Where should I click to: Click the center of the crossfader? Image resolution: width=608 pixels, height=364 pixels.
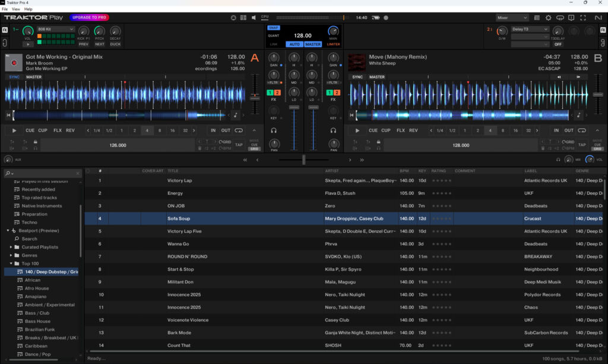pyautogui.click(x=303, y=160)
